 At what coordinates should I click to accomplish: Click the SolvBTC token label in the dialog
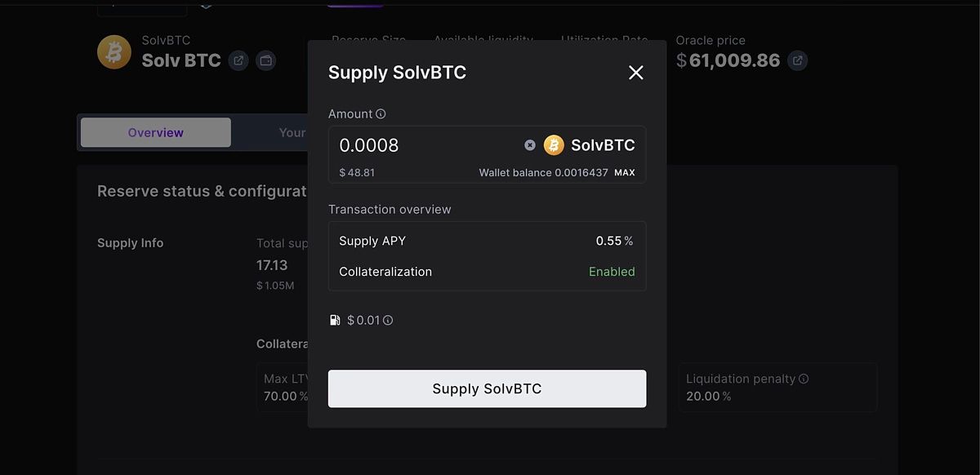tap(603, 145)
